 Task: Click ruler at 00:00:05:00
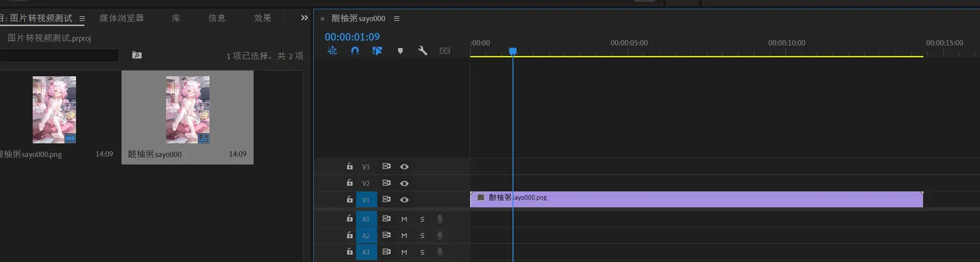pos(629,43)
